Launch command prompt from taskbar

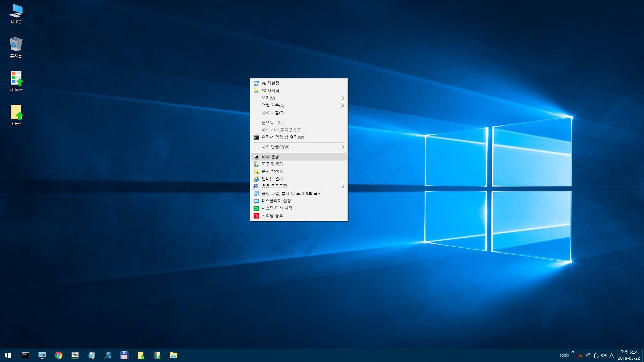click(25, 355)
